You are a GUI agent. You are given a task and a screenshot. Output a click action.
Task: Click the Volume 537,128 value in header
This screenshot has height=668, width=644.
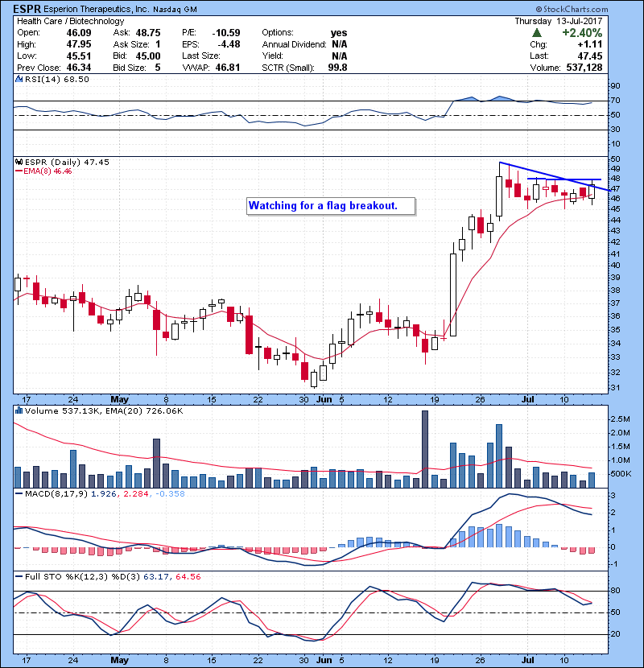pos(584,68)
